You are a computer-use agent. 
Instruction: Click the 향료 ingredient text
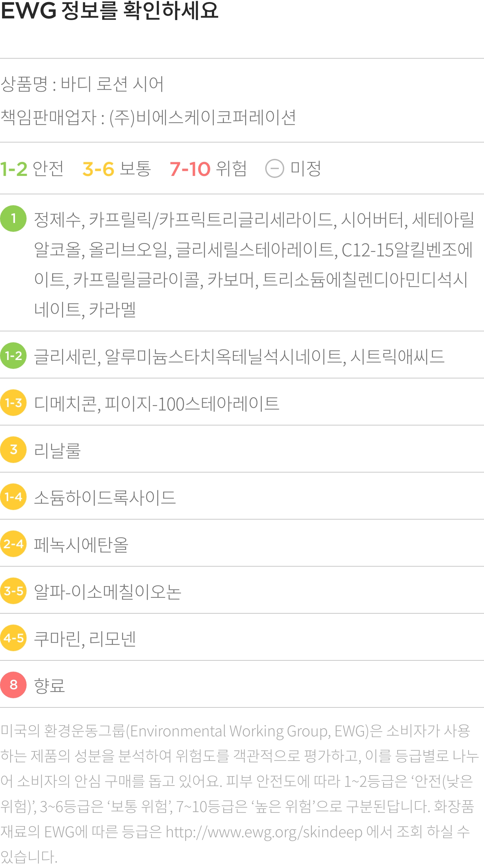(49, 686)
